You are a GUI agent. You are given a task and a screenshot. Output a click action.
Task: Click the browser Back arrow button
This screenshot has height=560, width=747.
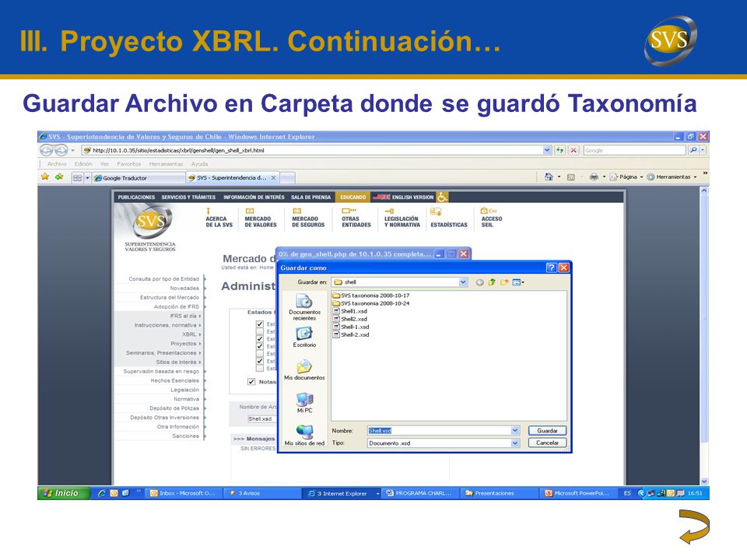[46, 150]
